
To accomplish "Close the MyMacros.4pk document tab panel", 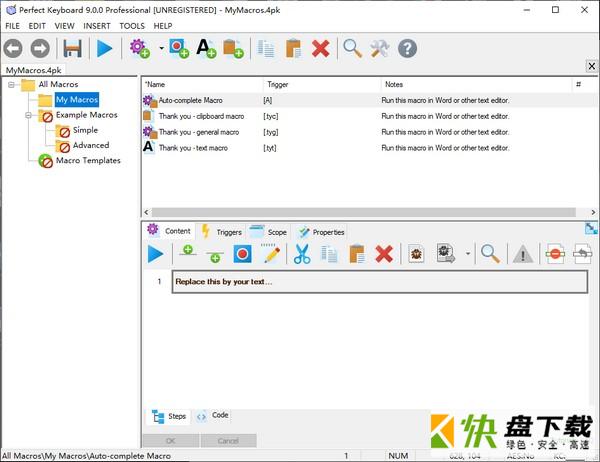I will (x=592, y=66).
